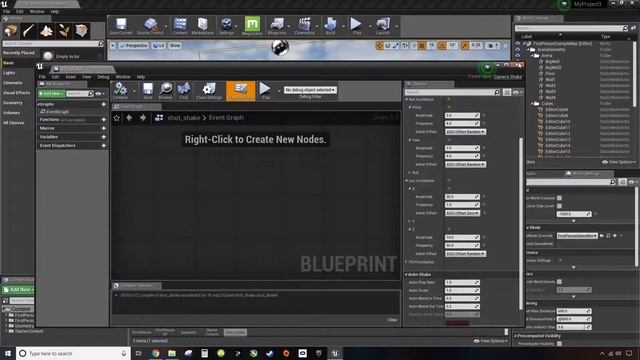
Task: Select Paint mode brush icon
Action: click(29, 31)
